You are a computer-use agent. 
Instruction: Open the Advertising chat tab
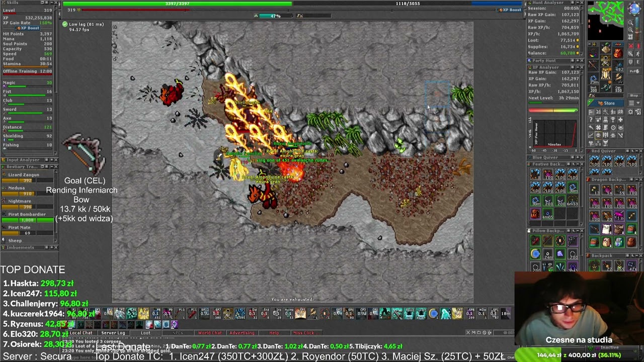[242, 333]
